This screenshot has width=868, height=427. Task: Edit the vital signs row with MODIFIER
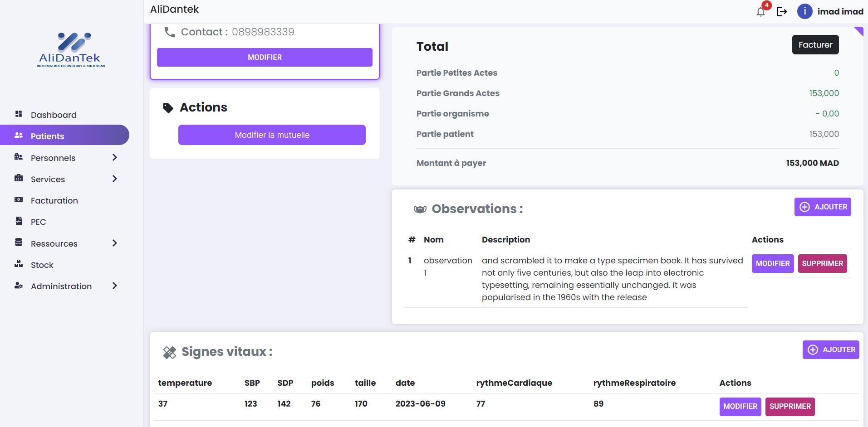(740, 407)
